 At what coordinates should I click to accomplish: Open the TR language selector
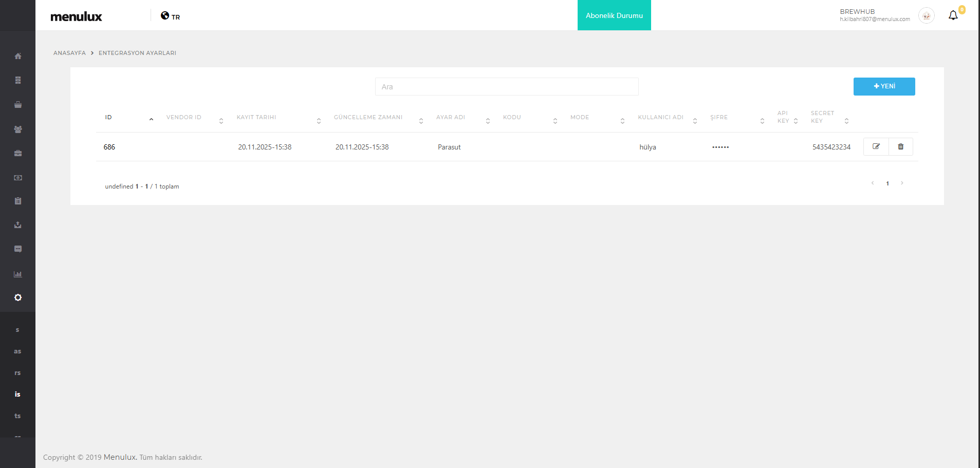(x=171, y=16)
